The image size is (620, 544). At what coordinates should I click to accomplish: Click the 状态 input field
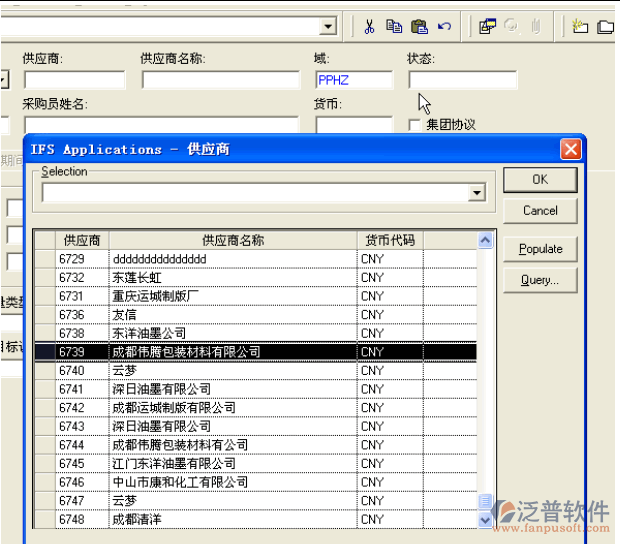463,80
